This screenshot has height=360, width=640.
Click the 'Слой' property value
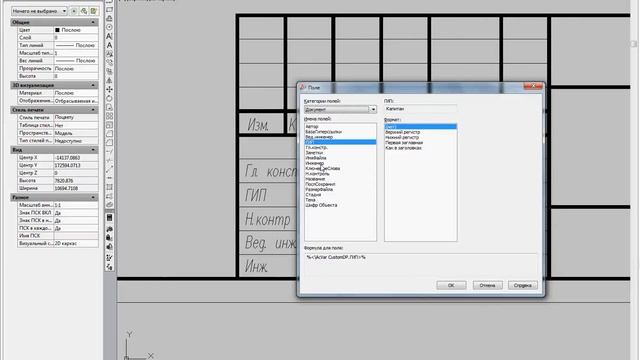pos(76,38)
